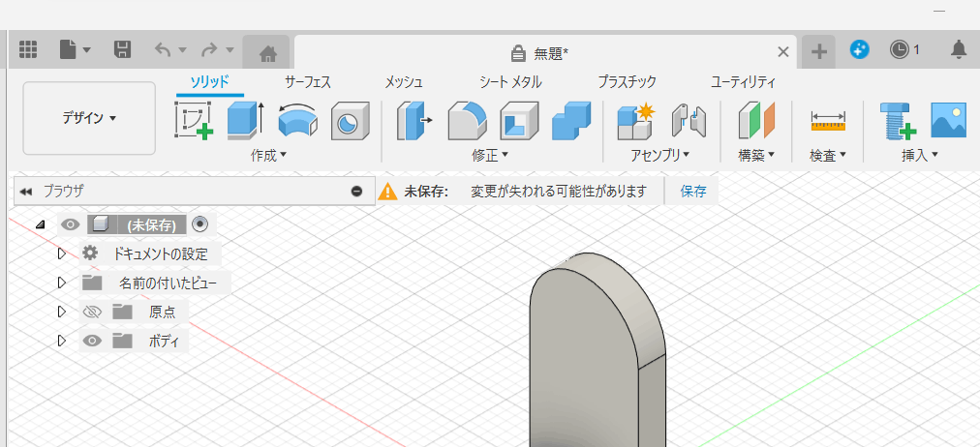Redo the last action
Screen dimensions: 980x447
coord(209,49)
